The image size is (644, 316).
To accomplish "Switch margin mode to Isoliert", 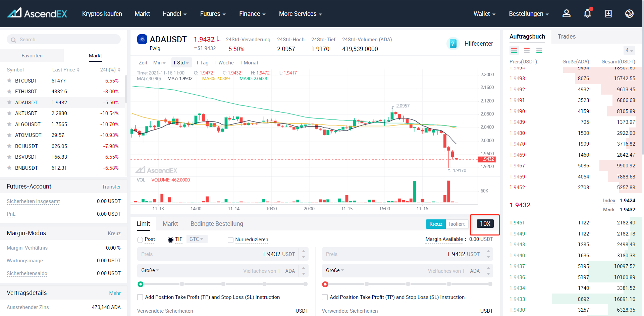I will (x=457, y=224).
